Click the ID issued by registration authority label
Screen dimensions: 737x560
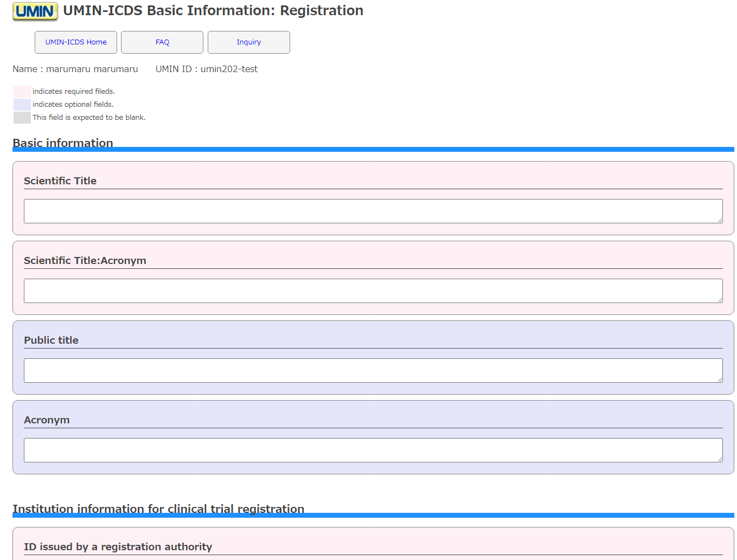point(118,546)
